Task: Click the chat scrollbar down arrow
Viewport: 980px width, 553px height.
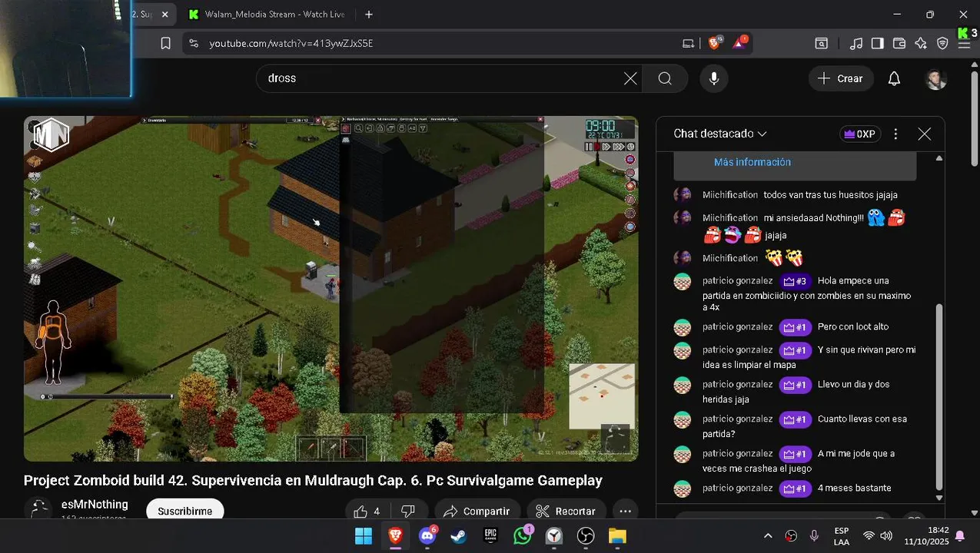Action: (x=938, y=498)
